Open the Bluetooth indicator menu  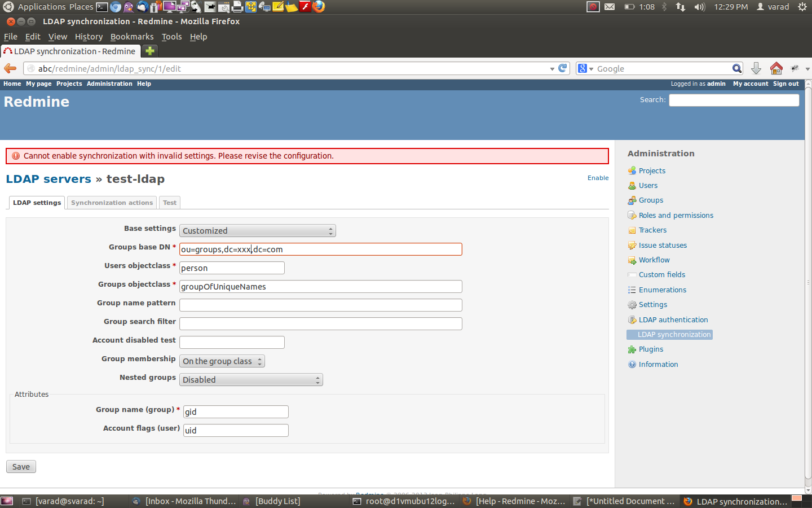click(664, 7)
